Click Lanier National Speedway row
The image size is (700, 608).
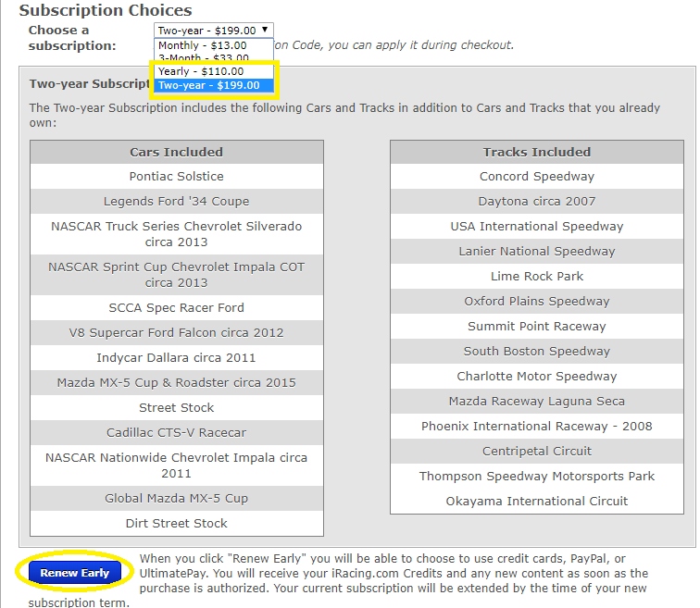click(x=537, y=251)
